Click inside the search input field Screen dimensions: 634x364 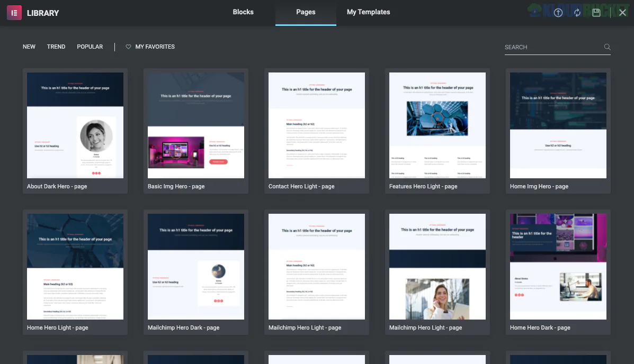pyautogui.click(x=551, y=47)
